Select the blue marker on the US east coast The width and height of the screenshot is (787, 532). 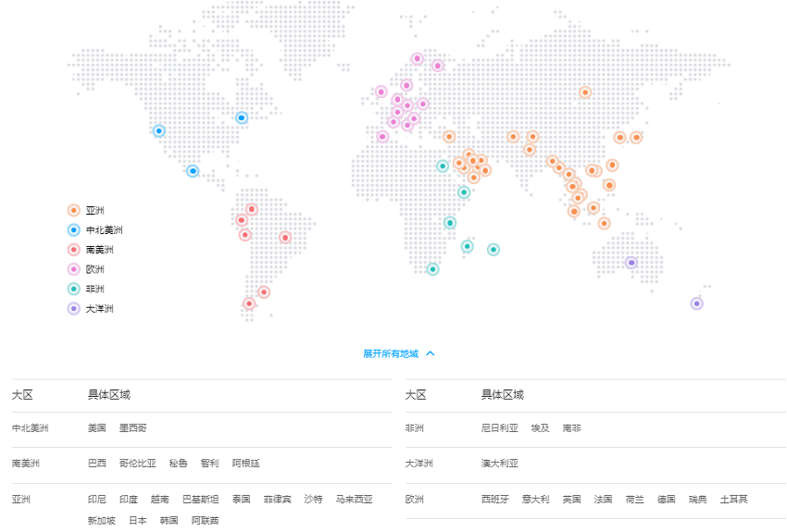coord(242,118)
